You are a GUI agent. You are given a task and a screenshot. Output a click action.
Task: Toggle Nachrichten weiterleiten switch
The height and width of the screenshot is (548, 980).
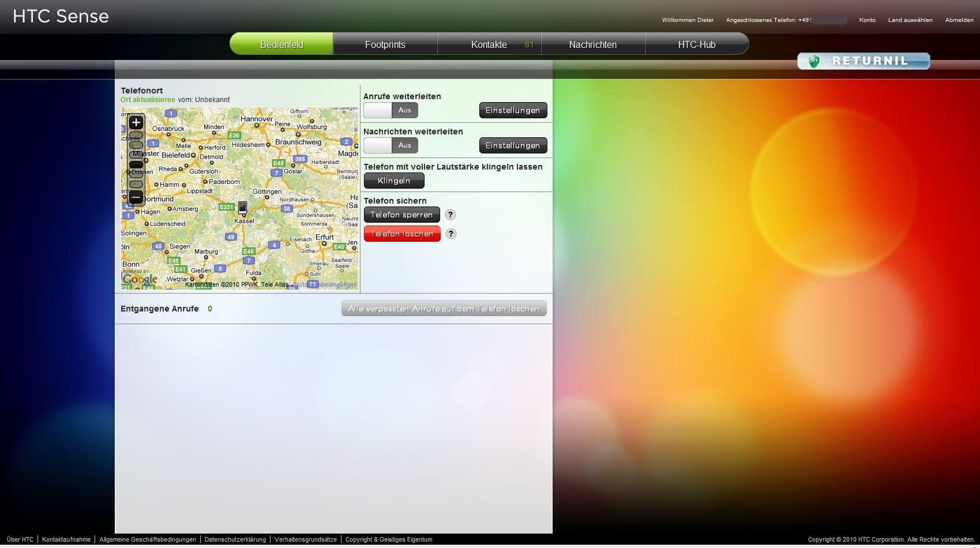click(391, 145)
